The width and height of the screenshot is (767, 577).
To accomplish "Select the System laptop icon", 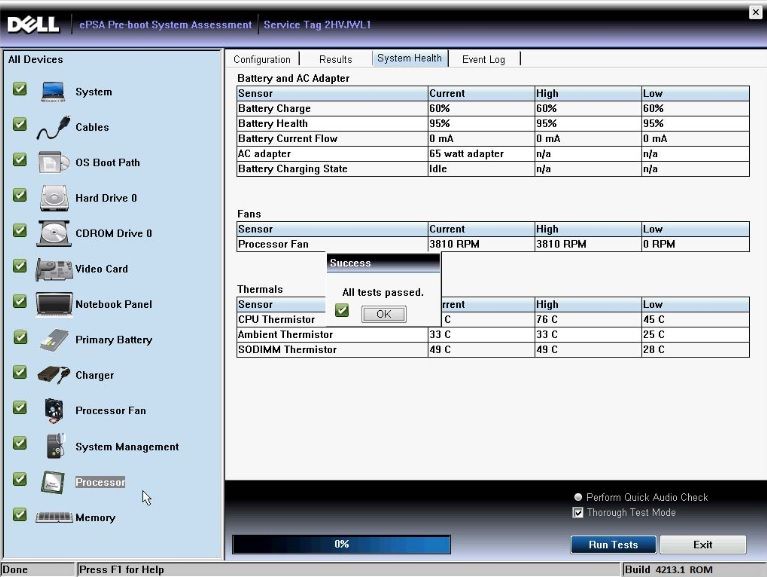I will coord(53,91).
